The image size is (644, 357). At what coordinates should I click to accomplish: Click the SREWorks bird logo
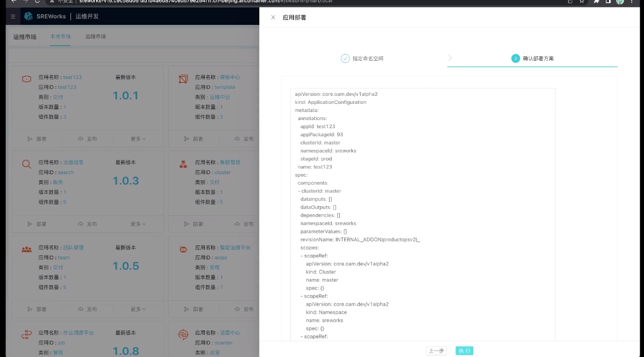[29, 16]
